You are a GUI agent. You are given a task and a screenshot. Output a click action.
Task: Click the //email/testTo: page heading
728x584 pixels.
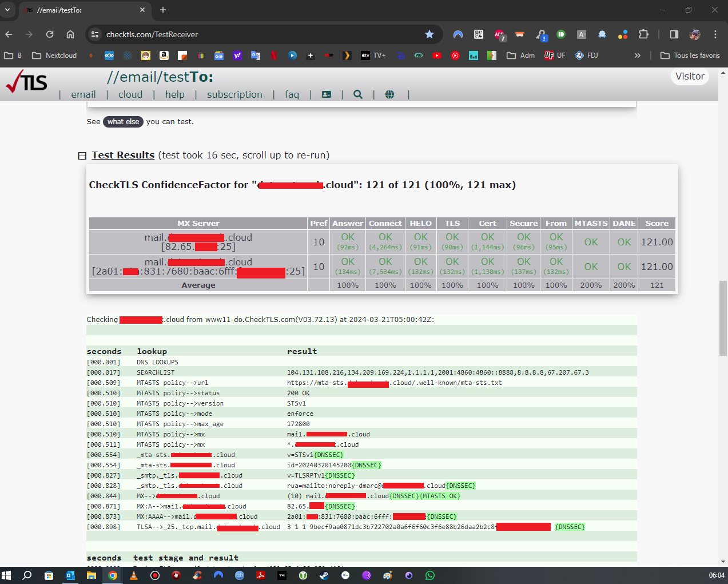(160, 77)
